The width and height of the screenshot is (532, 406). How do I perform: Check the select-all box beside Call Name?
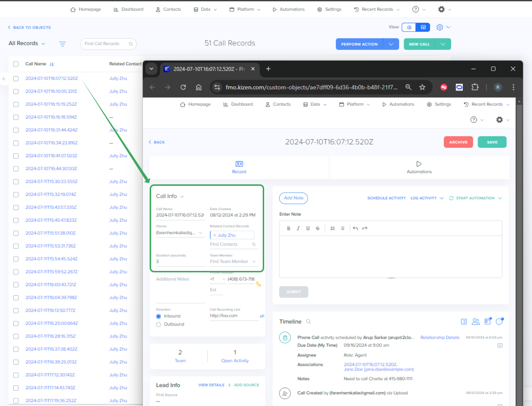(x=16, y=64)
